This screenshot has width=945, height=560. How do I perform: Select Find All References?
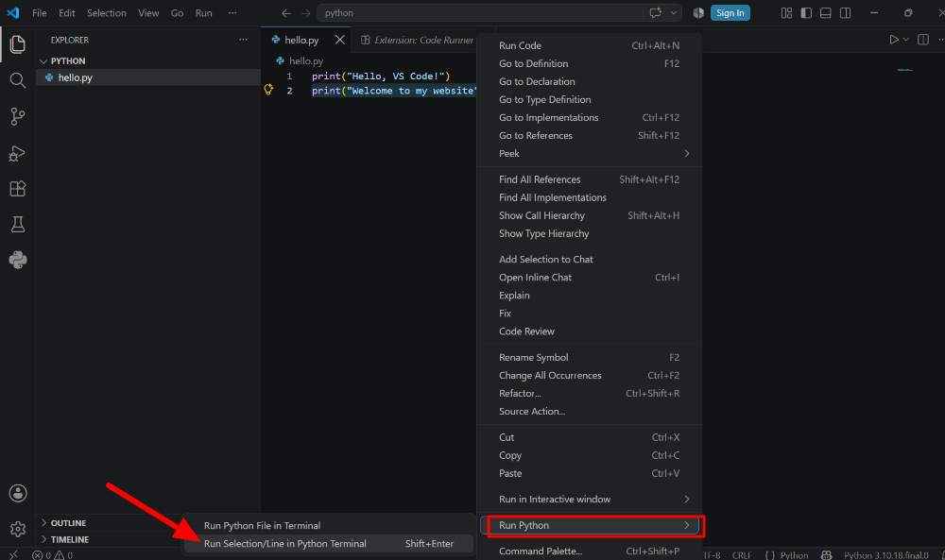[x=590, y=179]
